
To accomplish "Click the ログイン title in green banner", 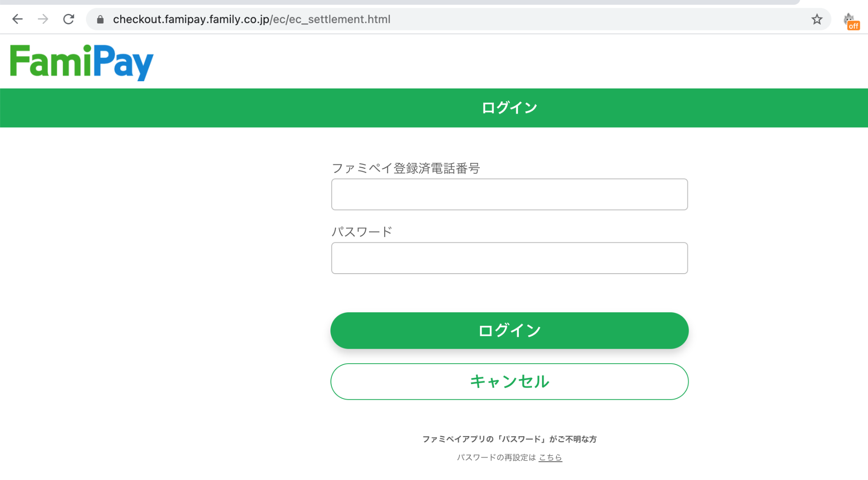I will click(509, 108).
